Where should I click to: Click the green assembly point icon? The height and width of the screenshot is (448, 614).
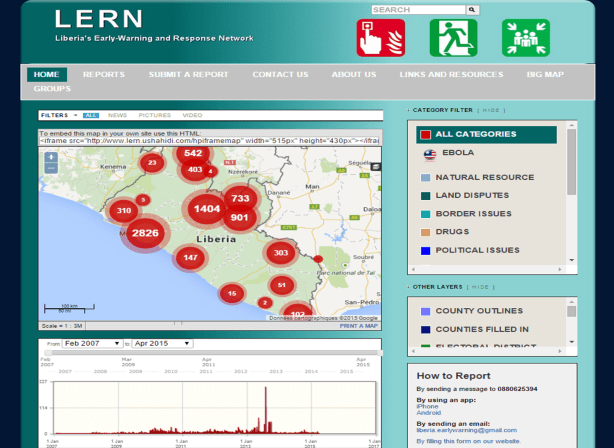(525, 38)
